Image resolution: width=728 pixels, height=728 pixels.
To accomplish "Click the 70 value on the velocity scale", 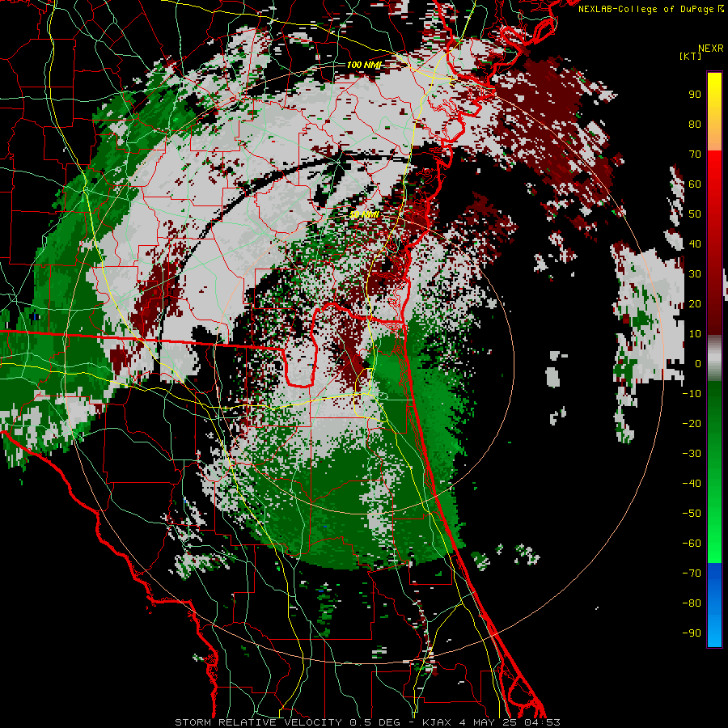I will click(695, 154).
